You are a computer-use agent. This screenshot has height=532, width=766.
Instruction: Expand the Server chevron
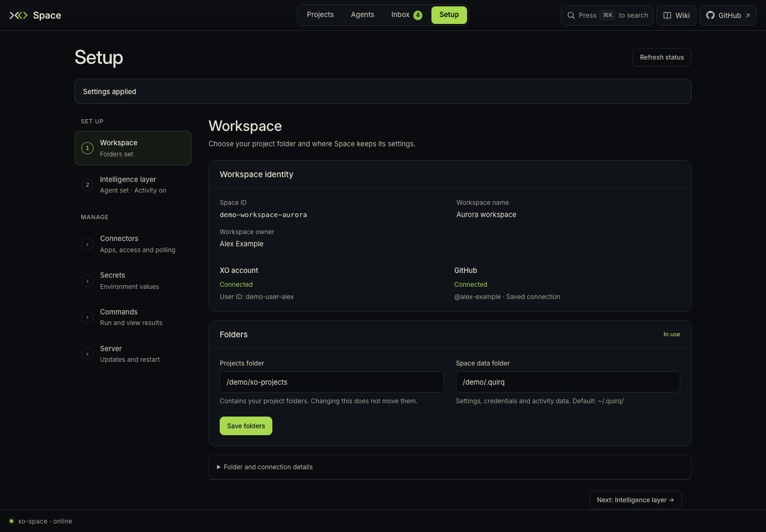[87, 354]
